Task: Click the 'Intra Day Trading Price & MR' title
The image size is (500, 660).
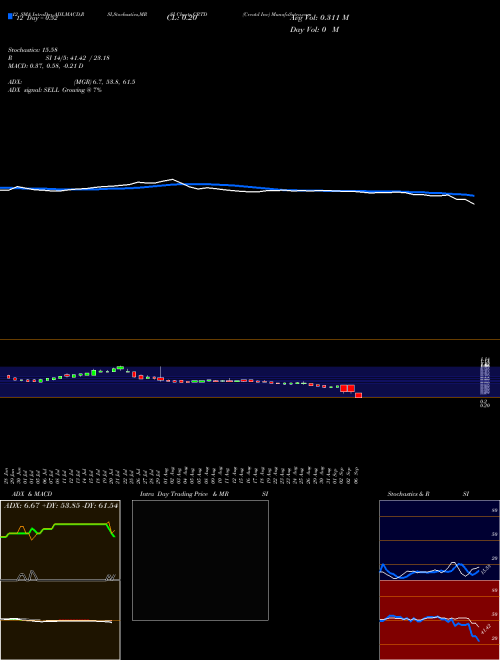Action: pyautogui.click(x=184, y=494)
